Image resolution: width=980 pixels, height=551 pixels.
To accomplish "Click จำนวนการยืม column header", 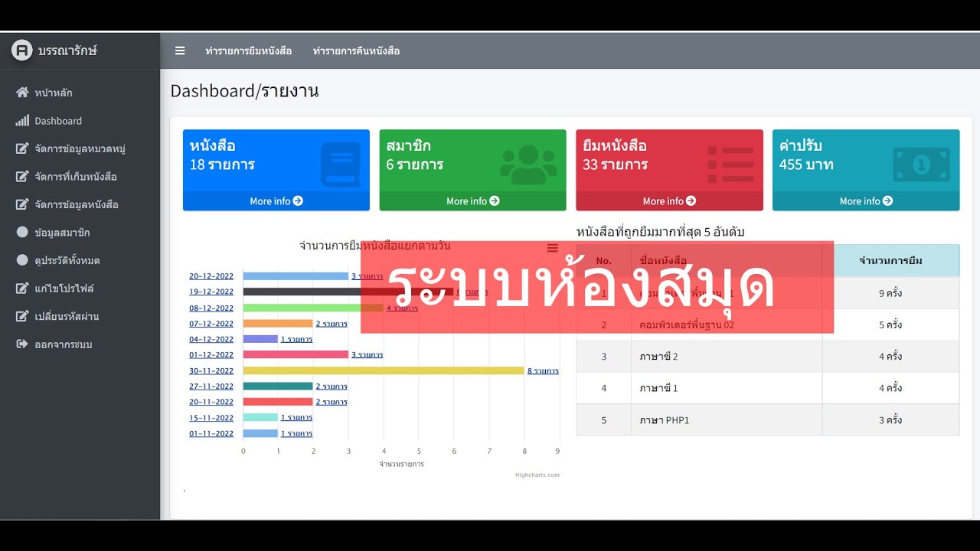I will coord(891,261).
